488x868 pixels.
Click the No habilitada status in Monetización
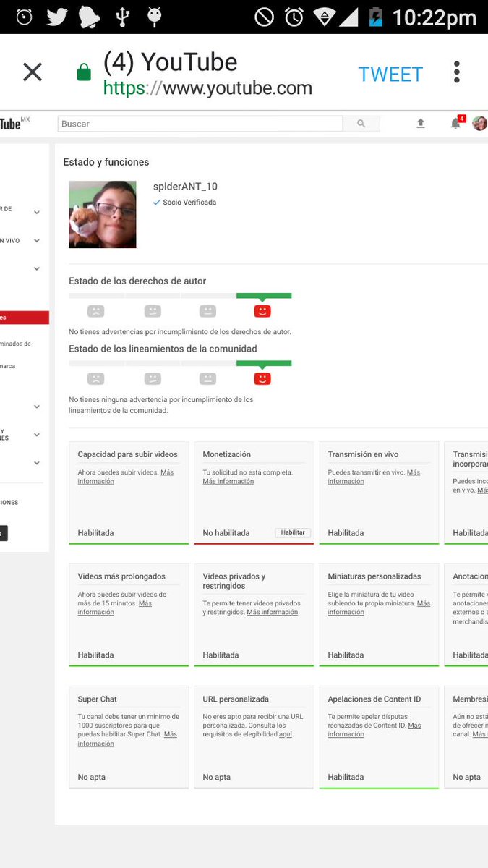coord(226,533)
